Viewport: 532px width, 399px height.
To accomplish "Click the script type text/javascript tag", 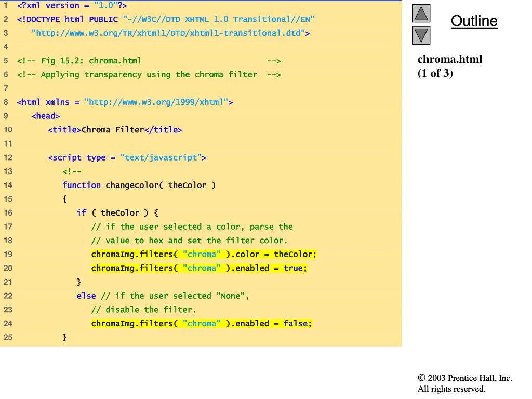I will 127,158.
